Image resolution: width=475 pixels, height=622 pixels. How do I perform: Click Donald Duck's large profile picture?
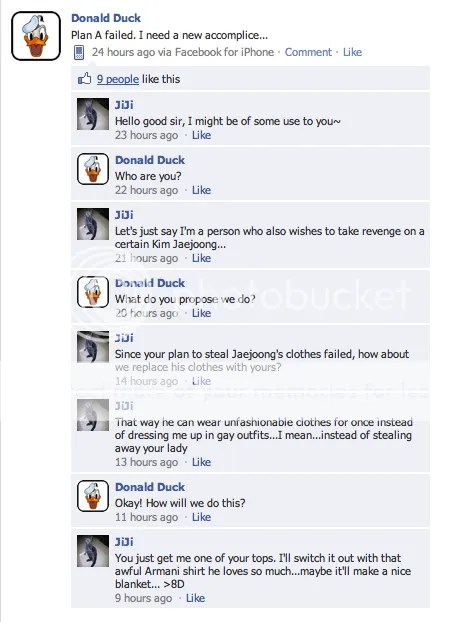tap(36, 36)
